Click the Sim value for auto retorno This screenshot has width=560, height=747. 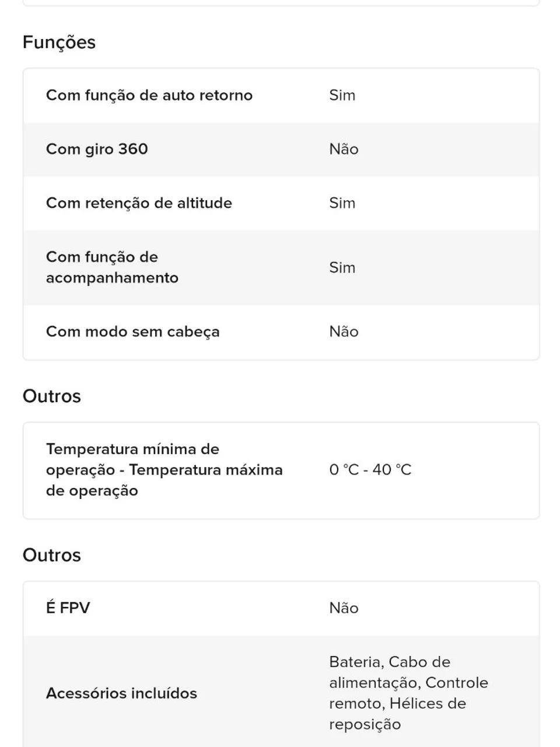342,95
